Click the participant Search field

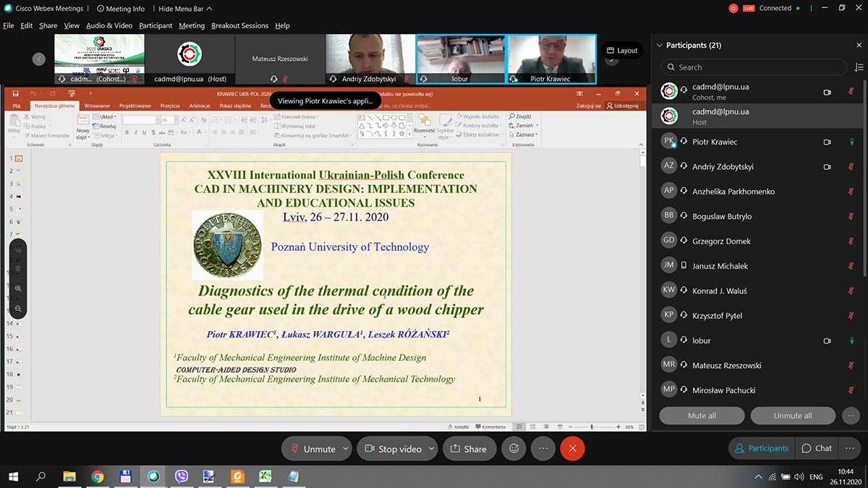pos(753,67)
